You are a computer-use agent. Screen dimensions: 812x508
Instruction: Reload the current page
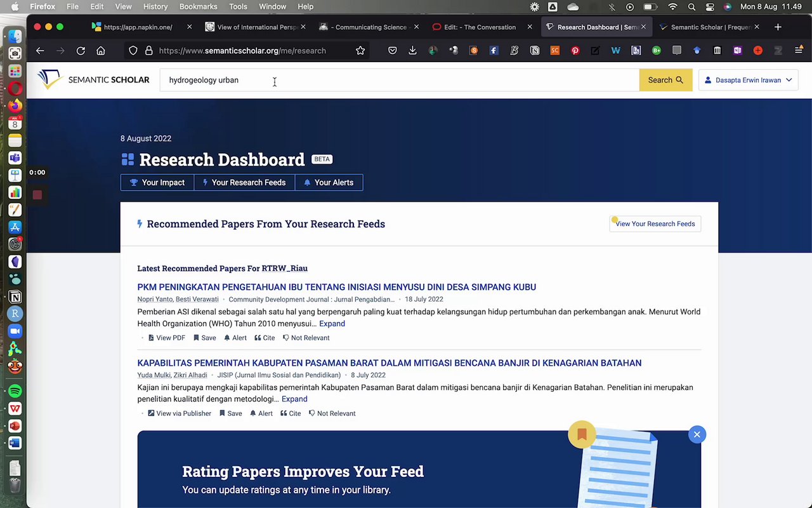81,51
